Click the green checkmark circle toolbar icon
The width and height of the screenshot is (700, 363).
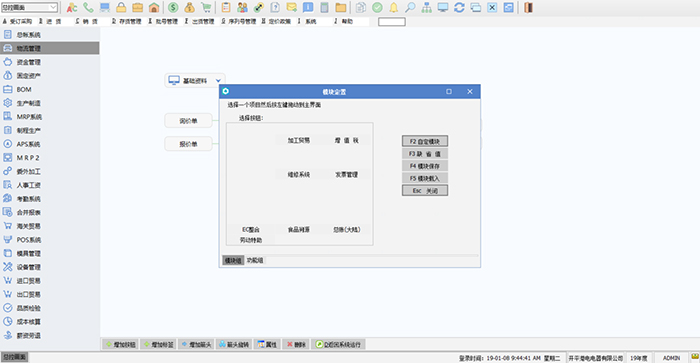click(x=377, y=8)
